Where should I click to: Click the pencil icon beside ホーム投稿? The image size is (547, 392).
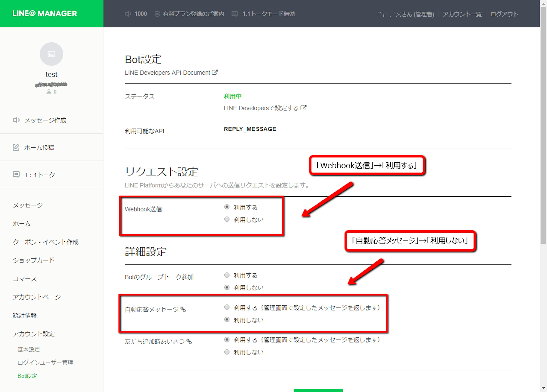point(16,147)
